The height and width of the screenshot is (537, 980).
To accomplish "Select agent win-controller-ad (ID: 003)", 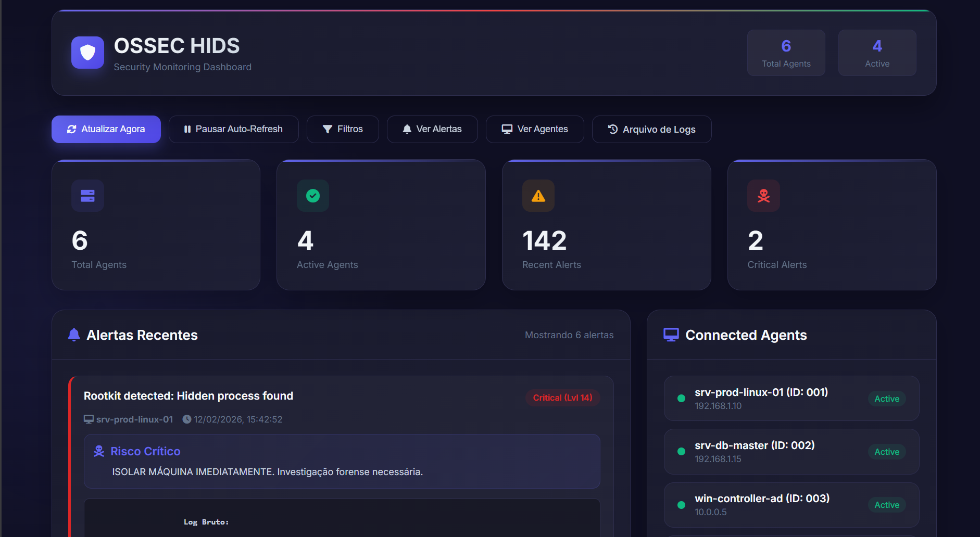I will coord(791,505).
